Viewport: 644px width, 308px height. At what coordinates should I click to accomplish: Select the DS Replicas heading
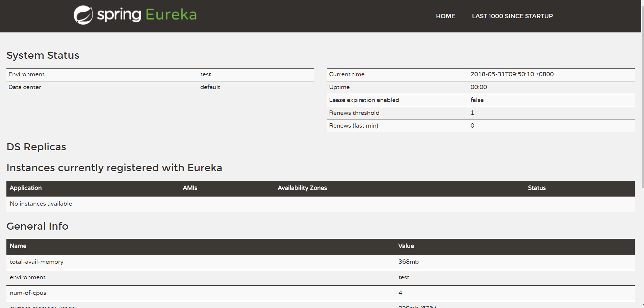(36, 147)
